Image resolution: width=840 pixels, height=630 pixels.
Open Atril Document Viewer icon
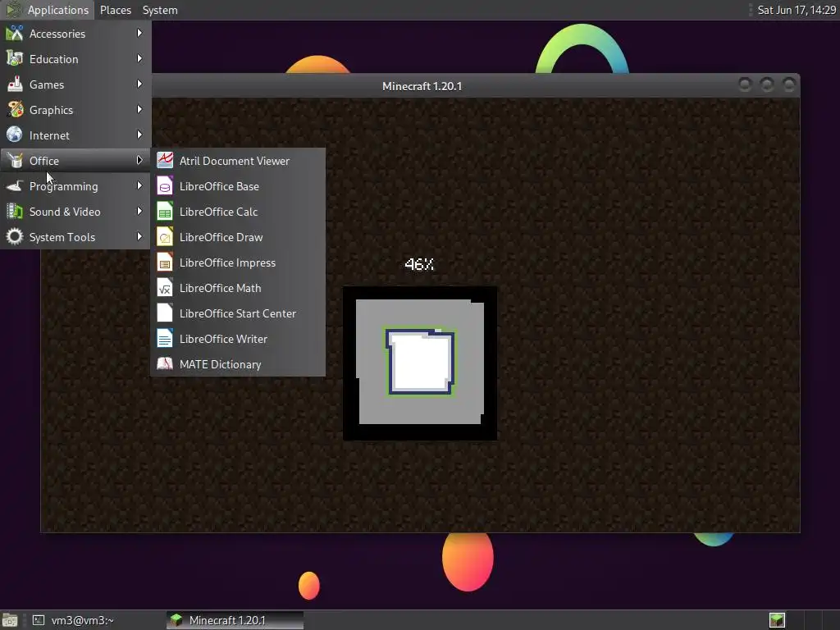coord(164,161)
